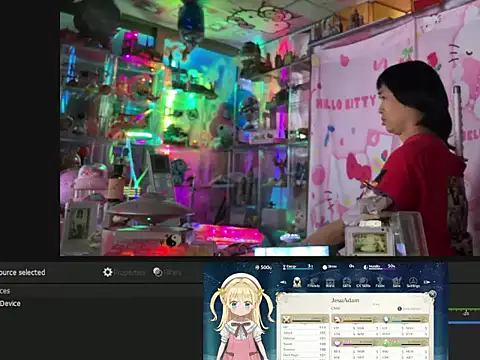Viewport: 480px width, 360px height.
Task: Open the menu icon left of Settings
Action: pyautogui.click(x=396, y=283)
